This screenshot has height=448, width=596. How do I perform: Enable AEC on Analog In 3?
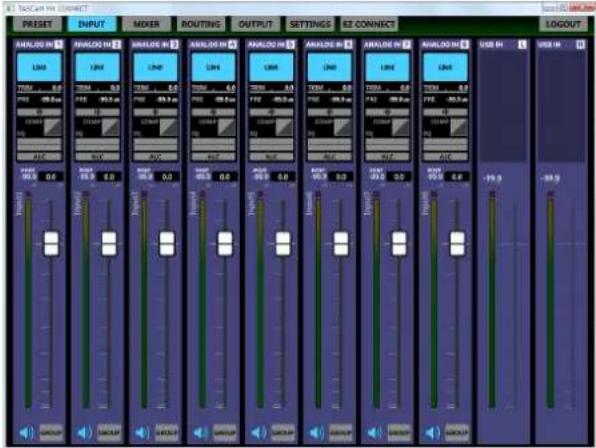pos(155,157)
